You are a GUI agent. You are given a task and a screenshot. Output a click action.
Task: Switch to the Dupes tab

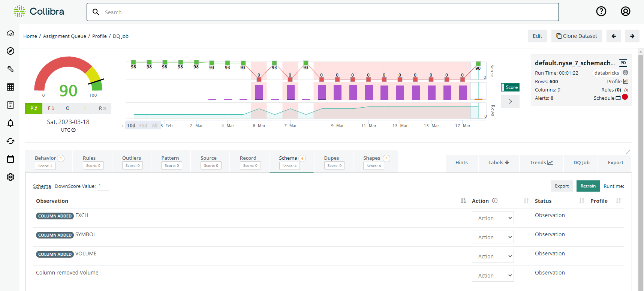(334, 162)
